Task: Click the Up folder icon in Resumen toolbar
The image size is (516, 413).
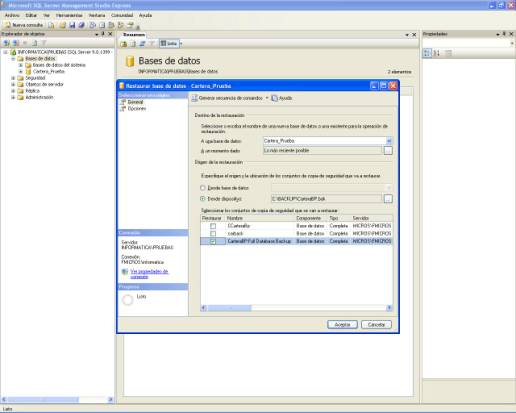Action: pos(124,44)
